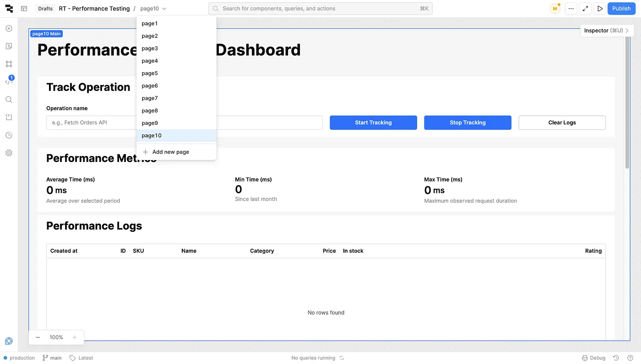Select page9 from the page list
This screenshot has height=364, width=641.
pyautogui.click(x=176, y=123)
